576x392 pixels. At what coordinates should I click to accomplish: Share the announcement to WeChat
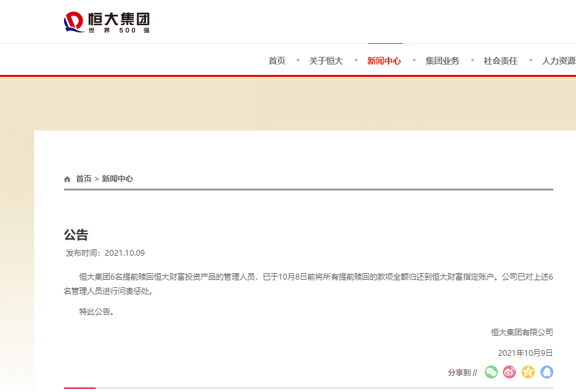point(491,372)
